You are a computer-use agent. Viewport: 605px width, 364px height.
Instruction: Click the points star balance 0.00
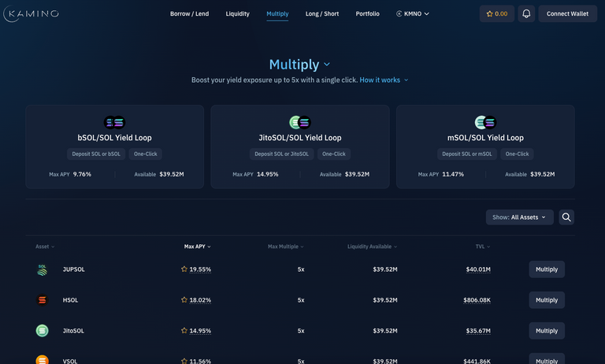click(497, 13)
